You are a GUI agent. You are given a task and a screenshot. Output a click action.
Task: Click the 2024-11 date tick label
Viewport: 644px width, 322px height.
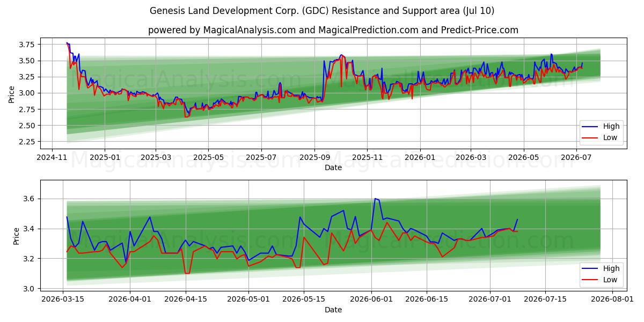(x=52, y=158)
